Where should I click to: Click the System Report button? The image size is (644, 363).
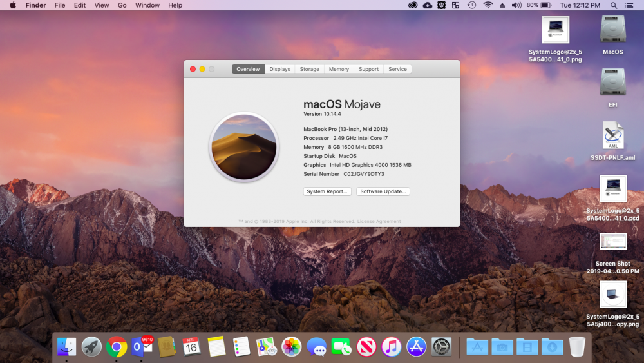(327, 191)
